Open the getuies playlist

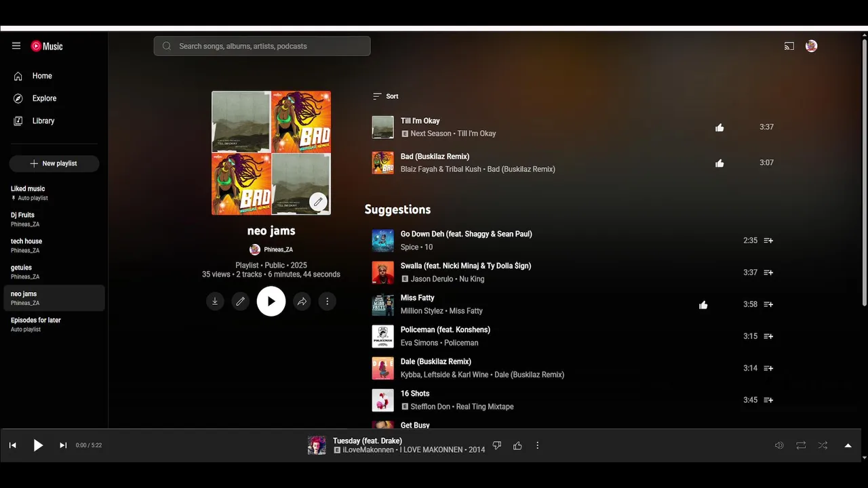54,272
